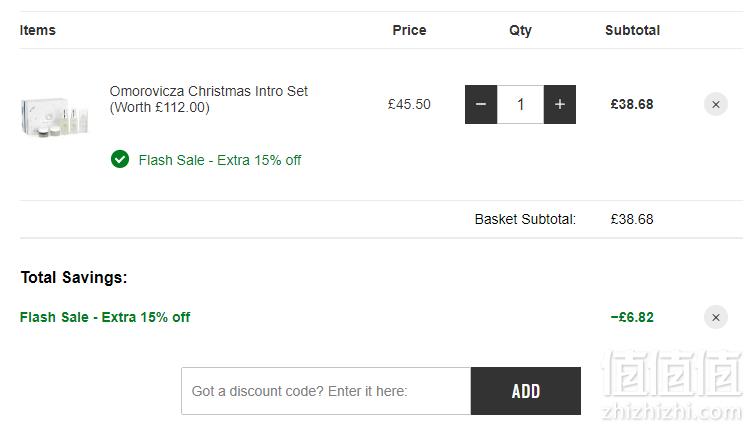Screen dimensions: 751x429
Task: Select the -£6.82 savings amount
Action: coord(632,317)
